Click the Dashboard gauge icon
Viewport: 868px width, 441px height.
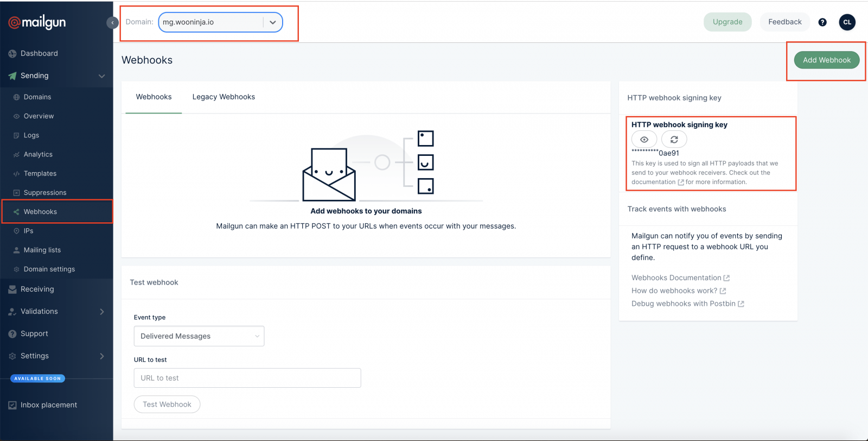12,54
